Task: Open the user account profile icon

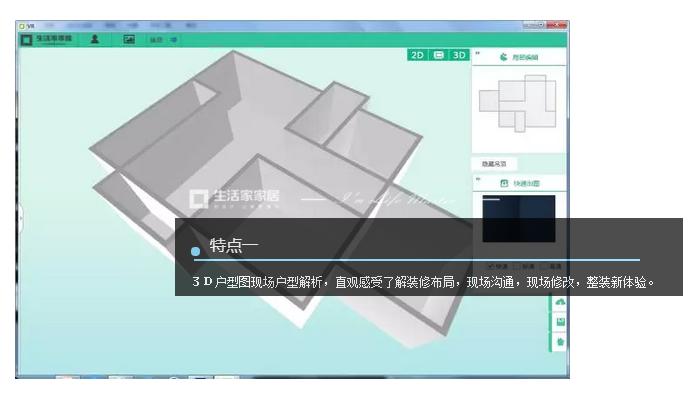Action: [x=94, y=39]
